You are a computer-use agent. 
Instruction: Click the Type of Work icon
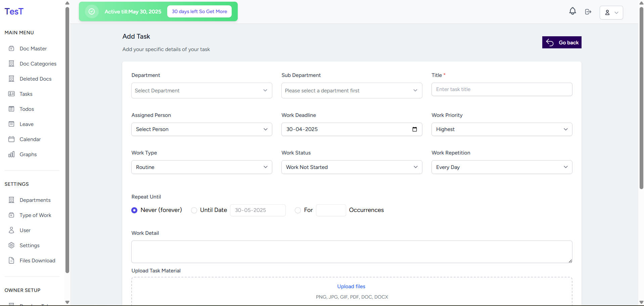pyautogui.click(x=11, y=215)
